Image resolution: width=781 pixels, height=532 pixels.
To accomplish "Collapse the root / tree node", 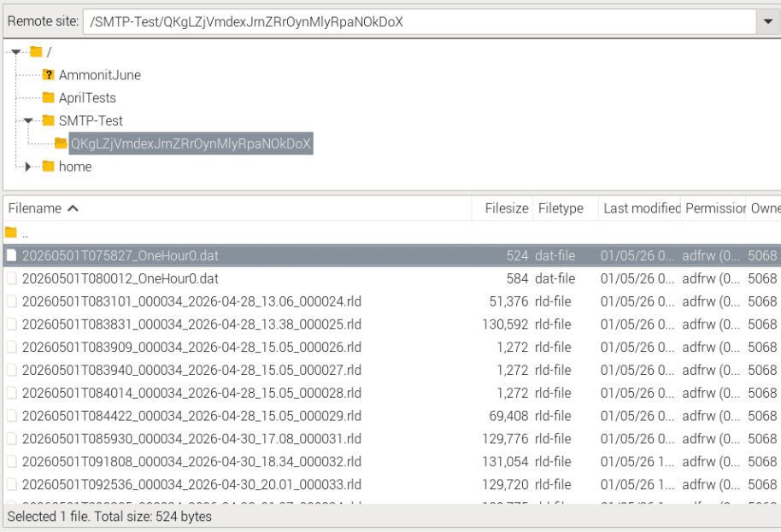I will point(16,52).
